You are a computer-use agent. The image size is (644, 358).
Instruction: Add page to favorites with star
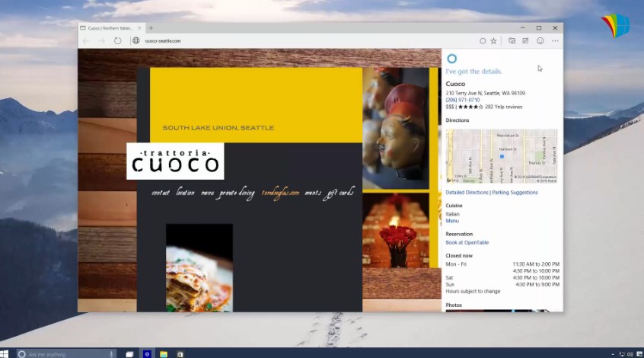coord(493,40)
